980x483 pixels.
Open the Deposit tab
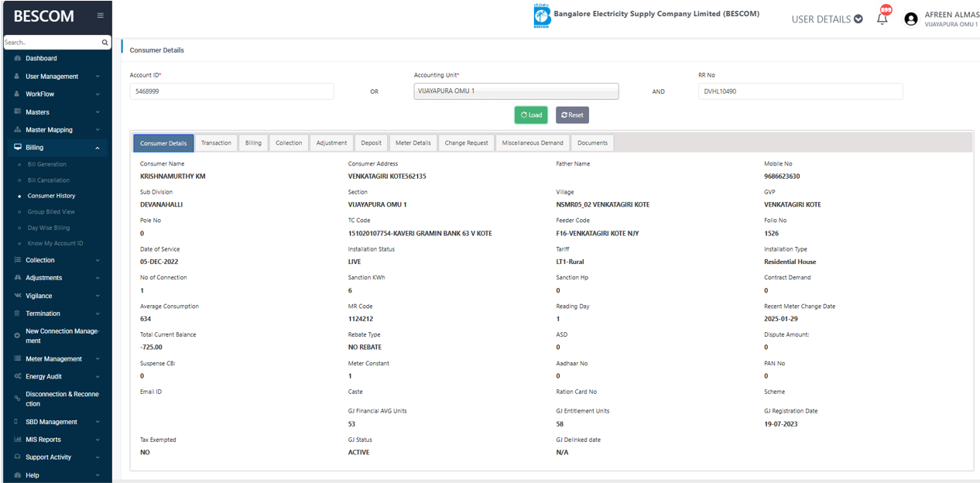(371, 143)
